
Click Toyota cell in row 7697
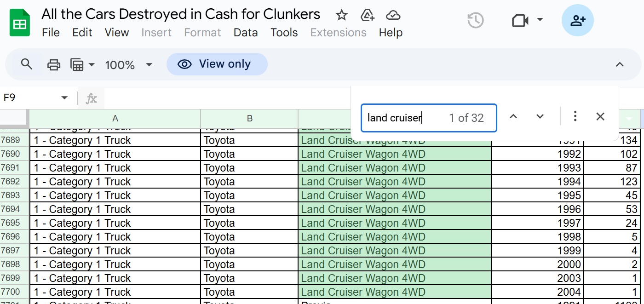(x=249, y=251)
